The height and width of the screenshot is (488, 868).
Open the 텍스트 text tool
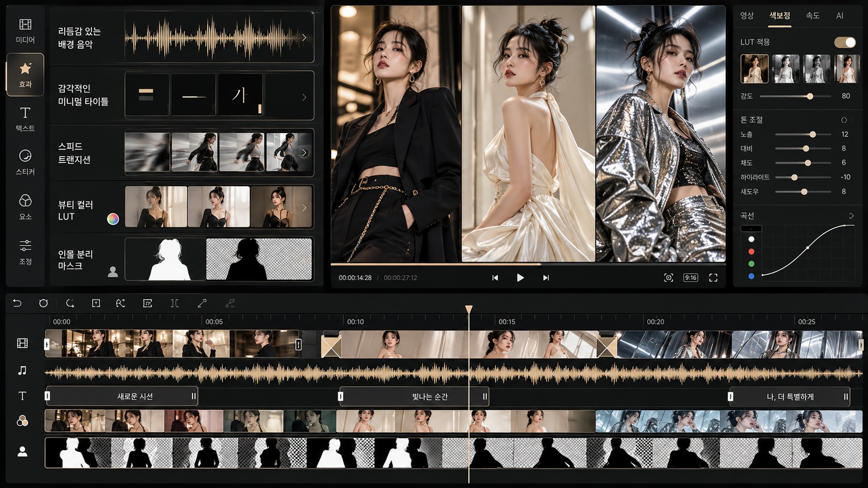(x=25, y=118)
